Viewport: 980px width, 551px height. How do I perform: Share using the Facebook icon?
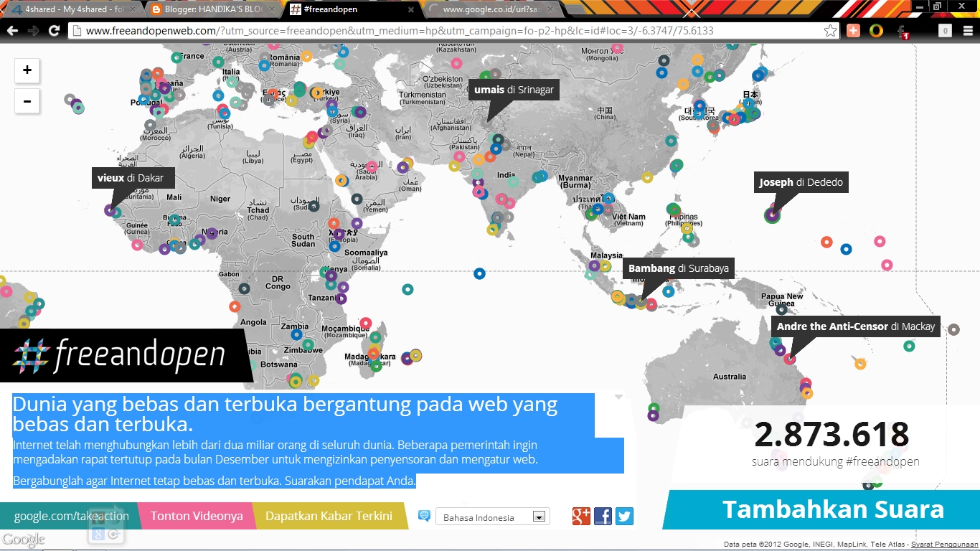point(603,516)
